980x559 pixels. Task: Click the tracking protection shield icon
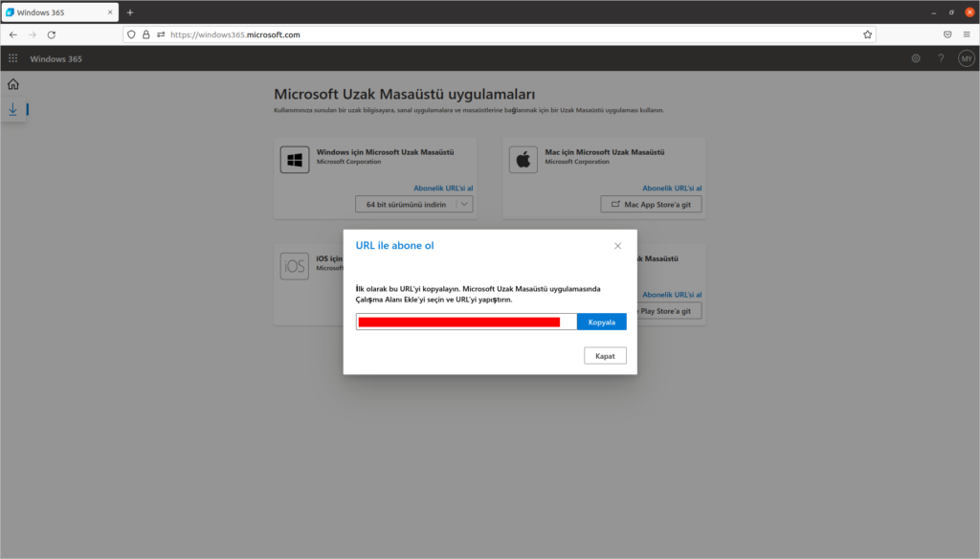click(x=131, y=35)
